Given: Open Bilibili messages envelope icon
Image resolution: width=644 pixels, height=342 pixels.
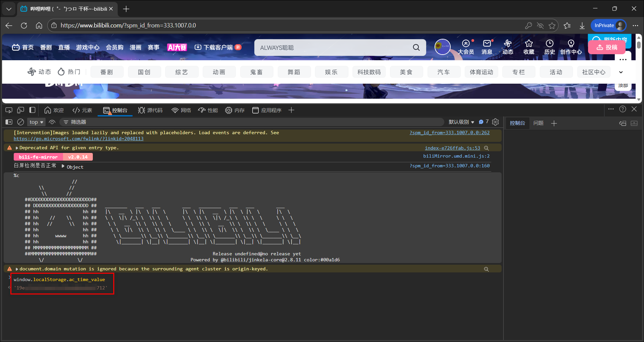Looking at the screenshot, I should pos(487,47).
